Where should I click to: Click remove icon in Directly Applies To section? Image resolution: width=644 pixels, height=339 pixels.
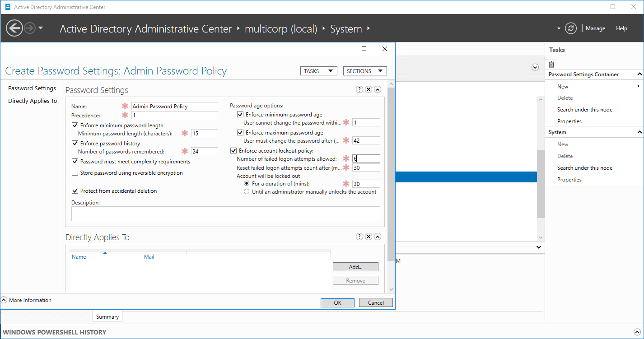click(x=369, y=237)
